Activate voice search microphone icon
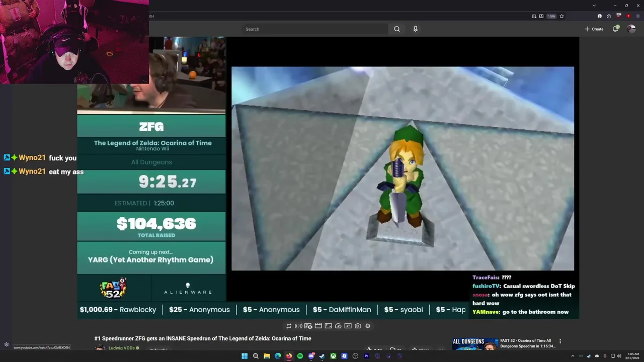Viewport: 644px width, 362px height. pyautogui.click(x=416, y=29)
